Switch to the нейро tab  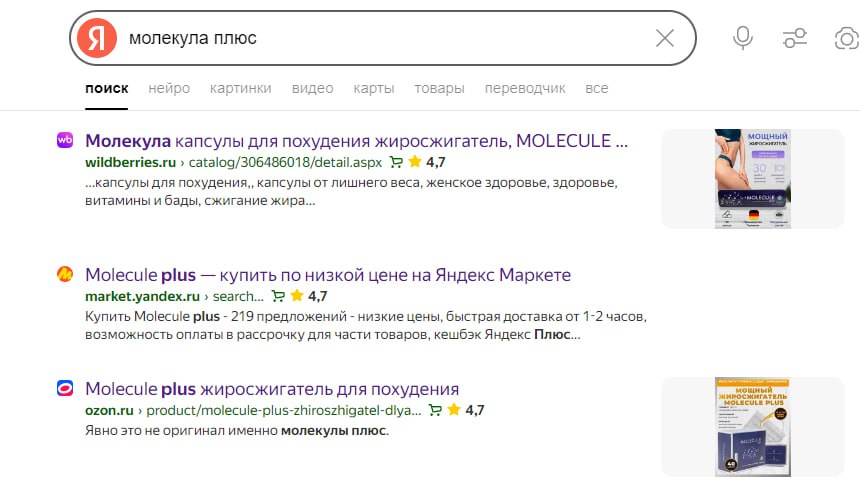169,88
